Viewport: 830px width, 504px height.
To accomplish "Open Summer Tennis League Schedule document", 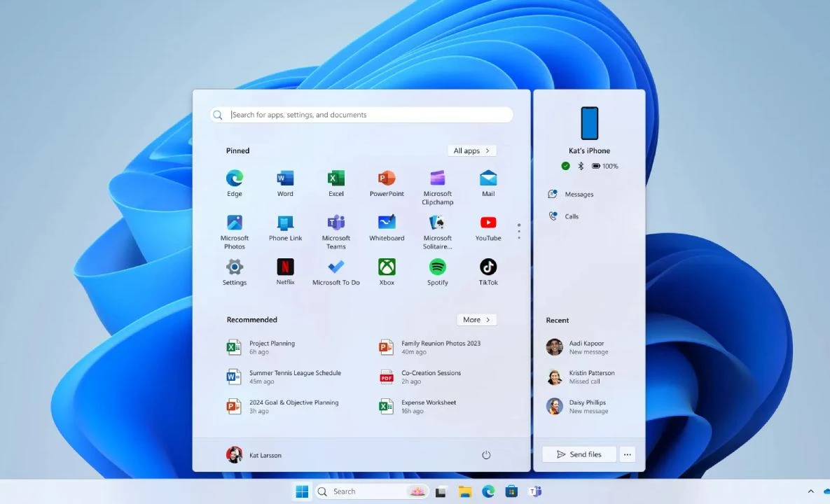I will coord(284,377).
